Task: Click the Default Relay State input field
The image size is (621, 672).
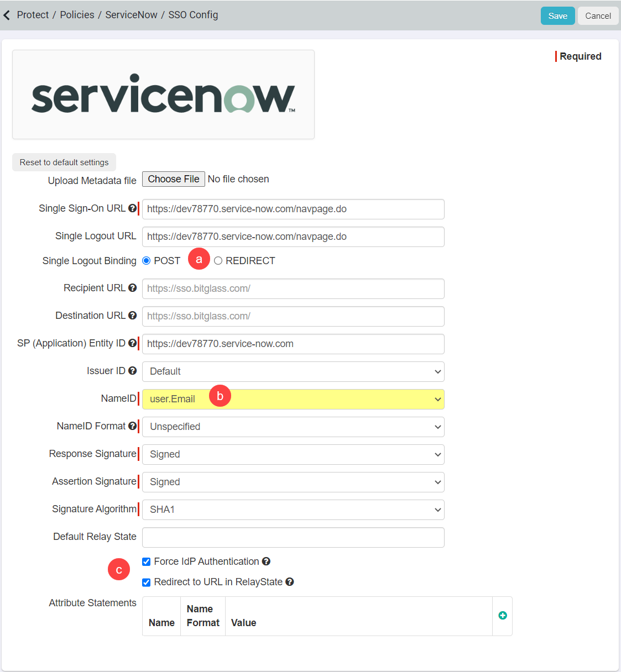Action: (293, 537)
